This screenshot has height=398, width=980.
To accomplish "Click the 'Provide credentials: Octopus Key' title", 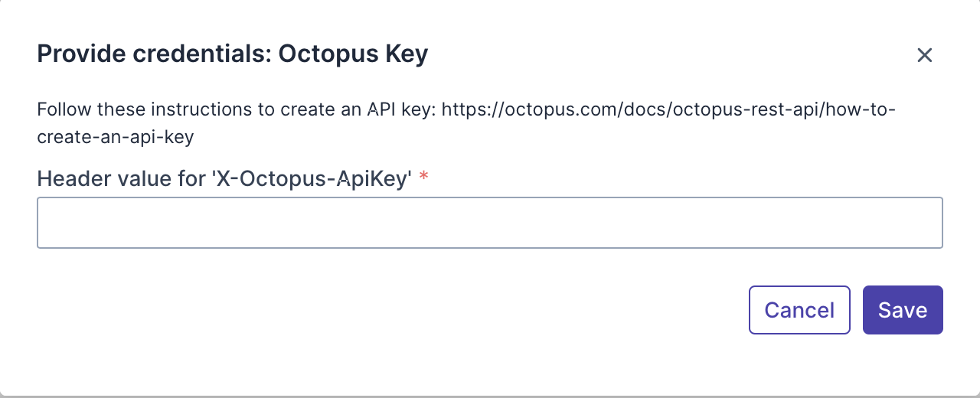I will point(232,54).
